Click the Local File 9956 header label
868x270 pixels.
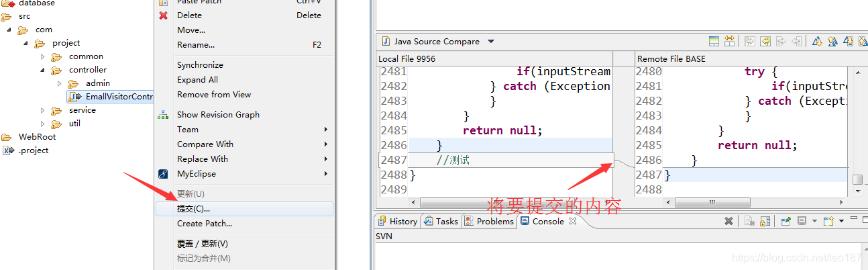tap(406, 59)
